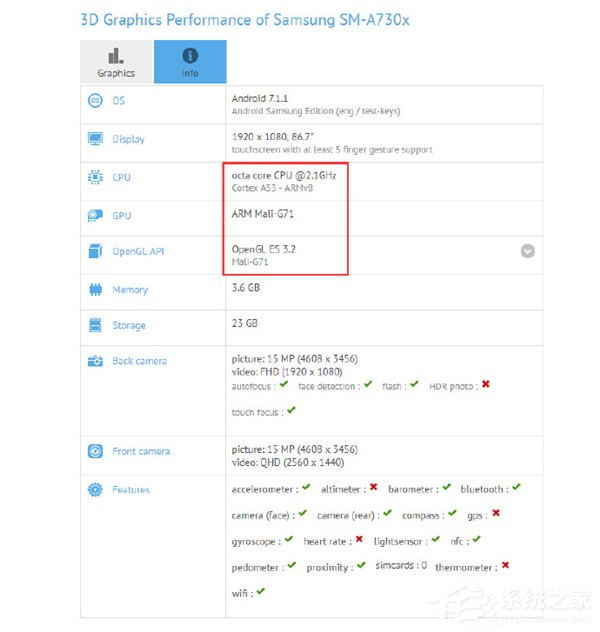Image resolution: width=600 pixels, height=632 pixels.
Task: Click the touch focus check mark
Action: click(291, 410)
